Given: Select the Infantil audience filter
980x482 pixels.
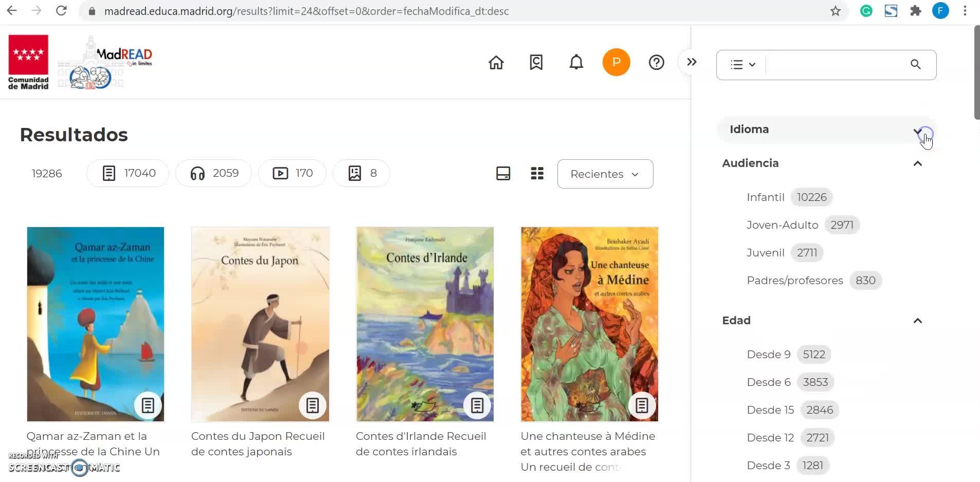Looking at the screenshot, I should coord(765,197).
